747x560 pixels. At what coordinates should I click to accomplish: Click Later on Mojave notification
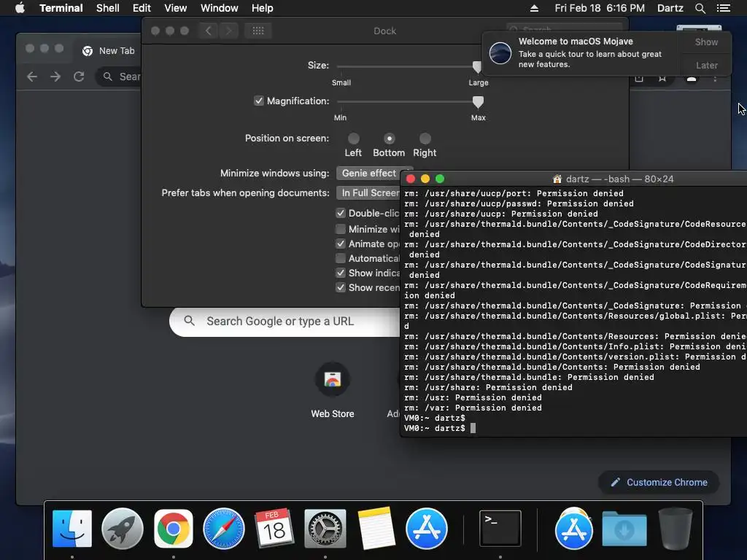[706, 65]
